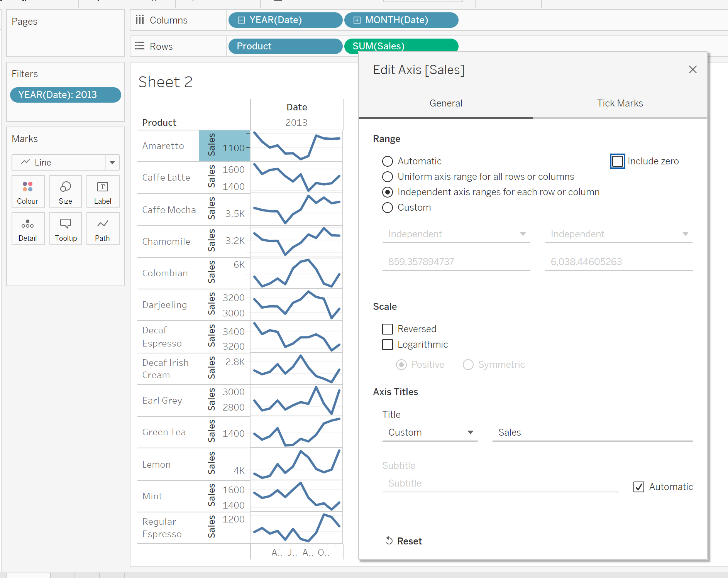This screenshot has height=578, width=728.
Task: Open the Label marks card
Action: (x=103, y=191)
